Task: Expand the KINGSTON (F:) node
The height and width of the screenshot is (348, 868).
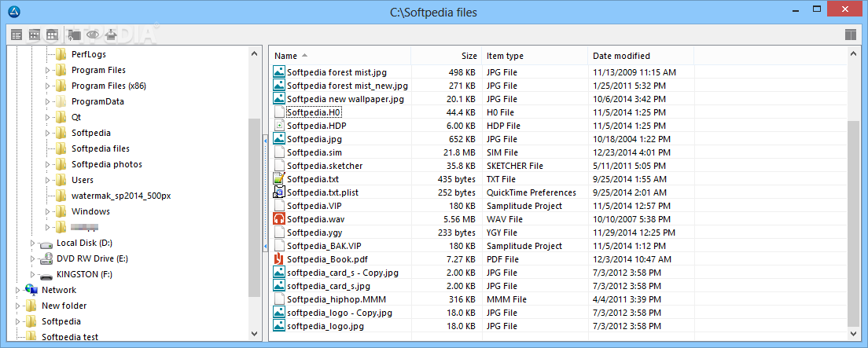Action: (x=32, y=274)
